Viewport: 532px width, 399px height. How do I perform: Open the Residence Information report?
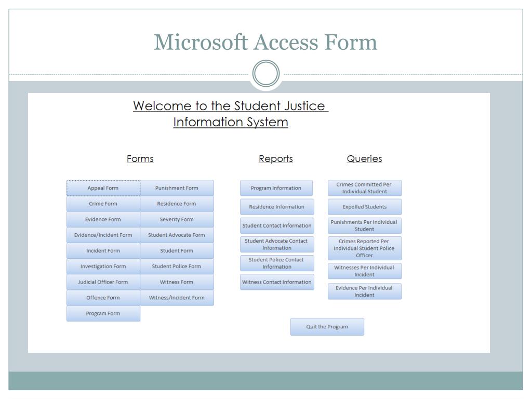click(x=277, y=207)
